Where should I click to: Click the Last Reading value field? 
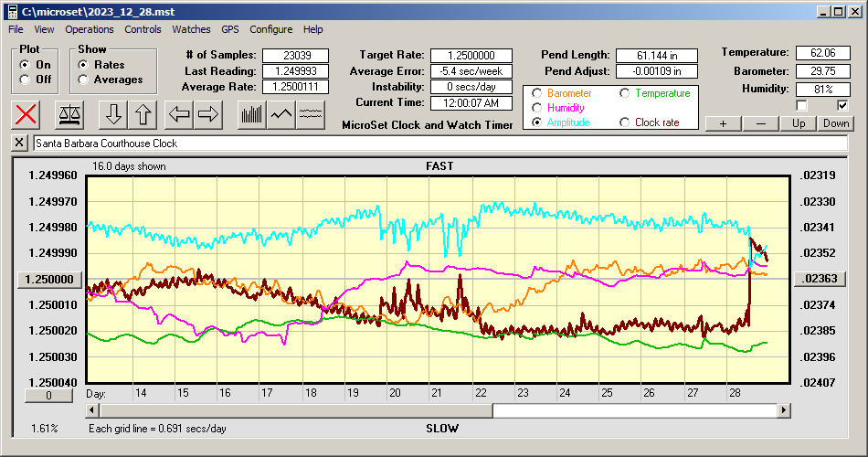296,71
